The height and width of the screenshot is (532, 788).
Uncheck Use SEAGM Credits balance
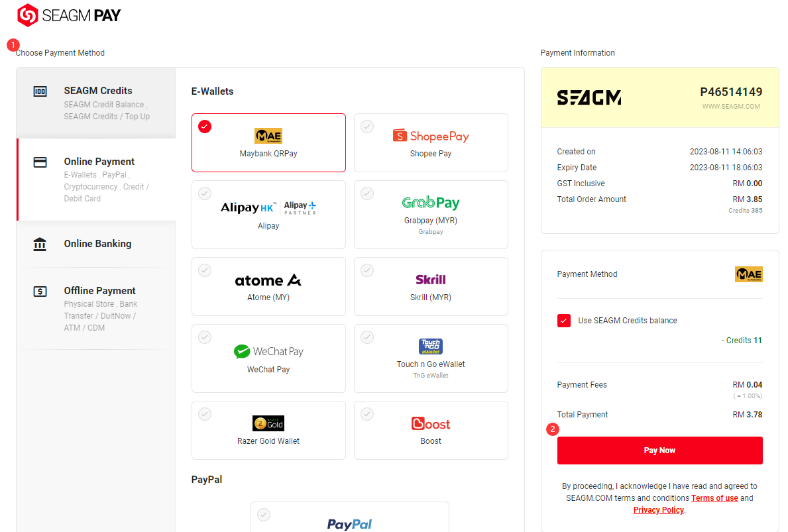[564, 321]
